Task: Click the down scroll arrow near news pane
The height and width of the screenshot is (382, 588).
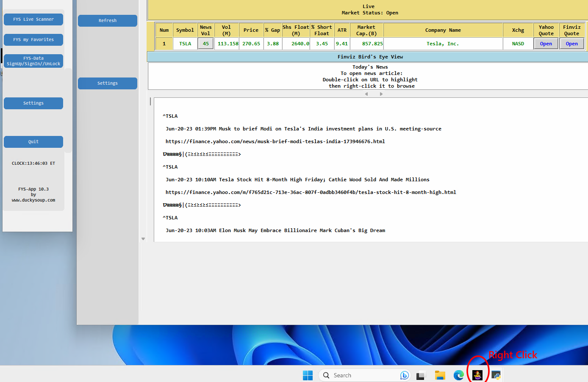Action: coord(143,239)
